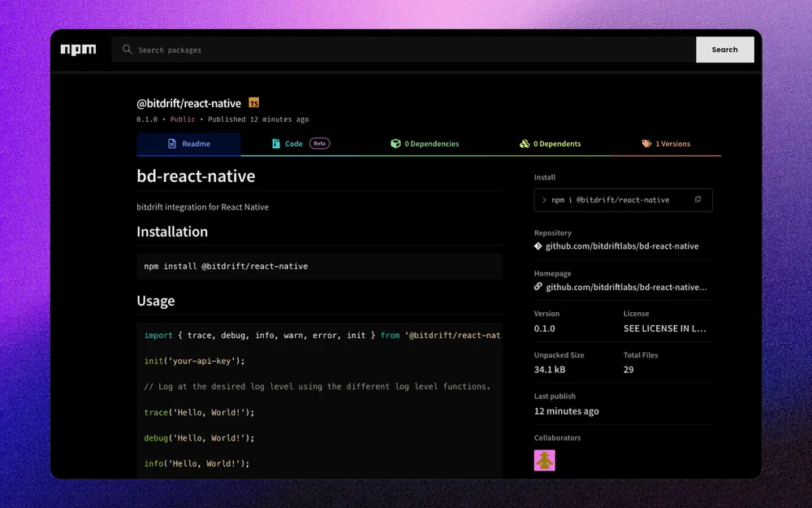Open the 0 Dependencies tab
Viewport: 812px width, 508px height.
425,144
